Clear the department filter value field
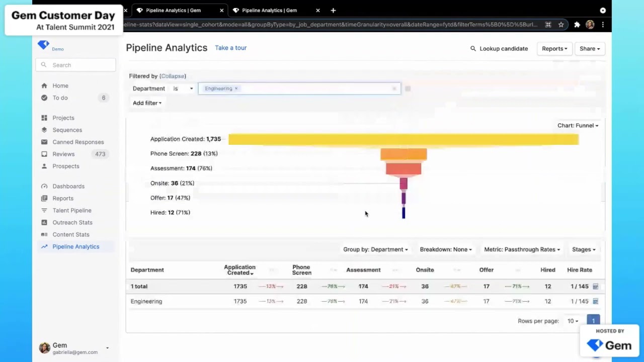 pyautogui.click(x=394, y=88)
